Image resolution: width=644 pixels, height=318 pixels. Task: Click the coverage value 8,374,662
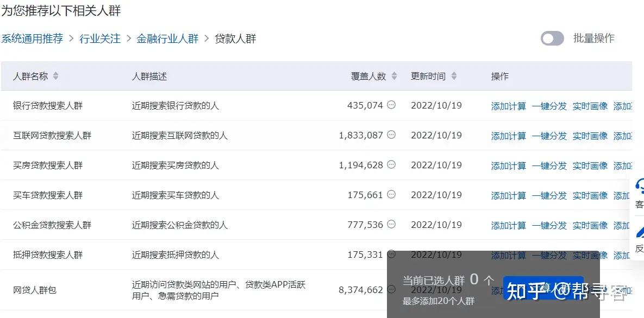361,290
